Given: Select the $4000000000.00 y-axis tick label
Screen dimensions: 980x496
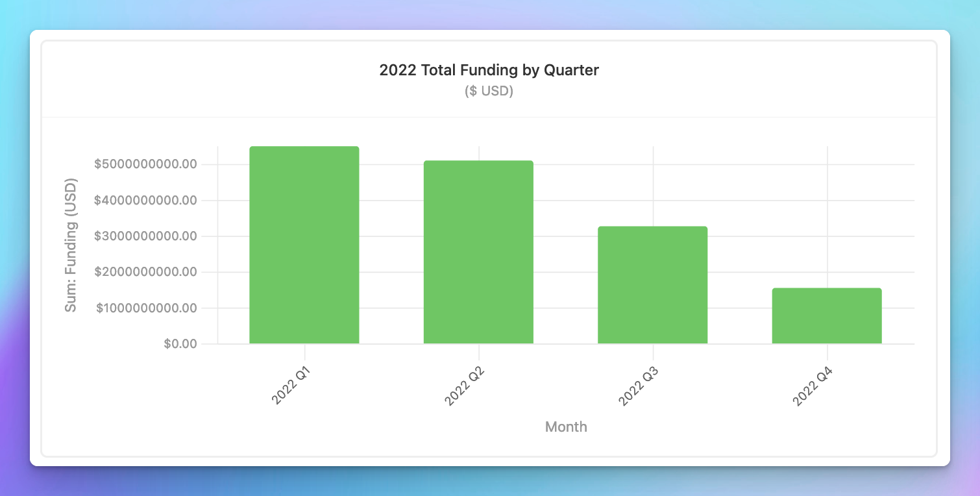Looking at the screenshot, I should [x=145, y=201].
